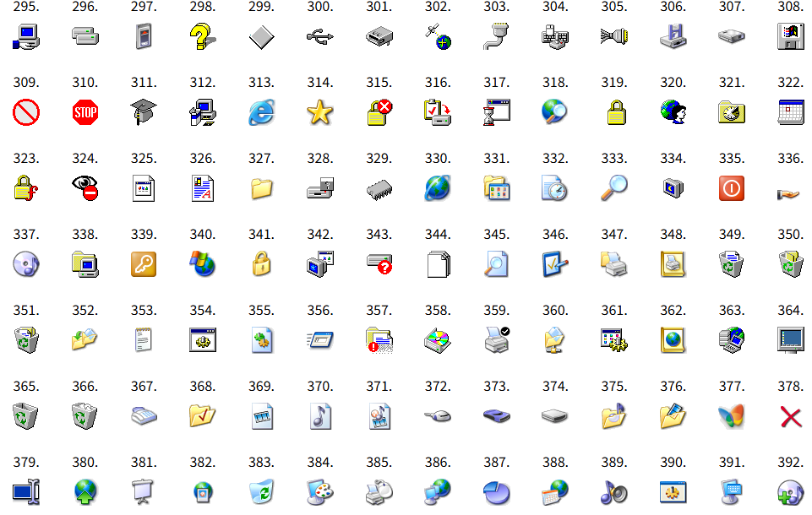Screen dimensions: 812x515
Task: Click the CD disc icon 337
Action: point(26,264)
